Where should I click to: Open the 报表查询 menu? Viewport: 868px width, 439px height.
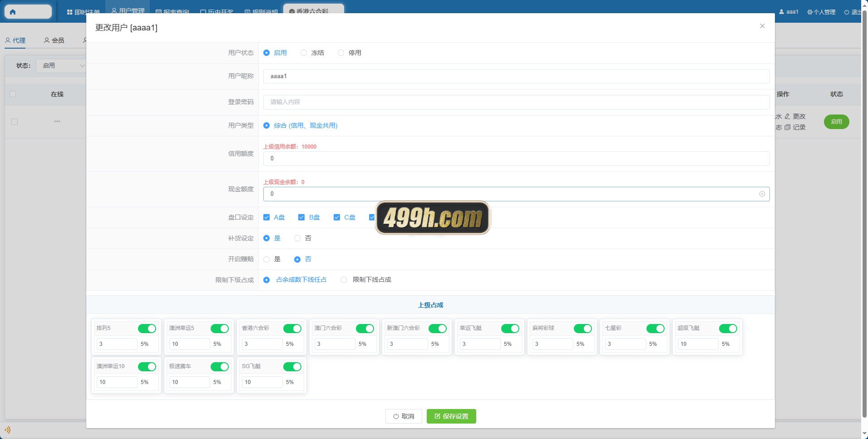pyautogui.click(x=173, y=12)
